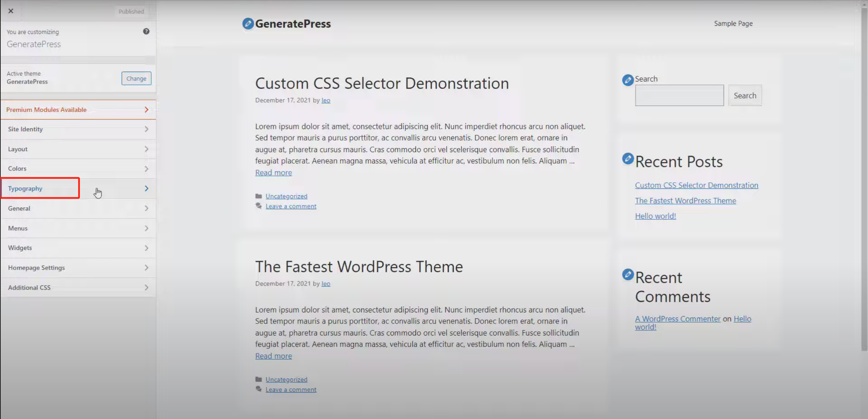Click the Change theme button
Screen dimensions: 868x419
[x=136, y=78]
